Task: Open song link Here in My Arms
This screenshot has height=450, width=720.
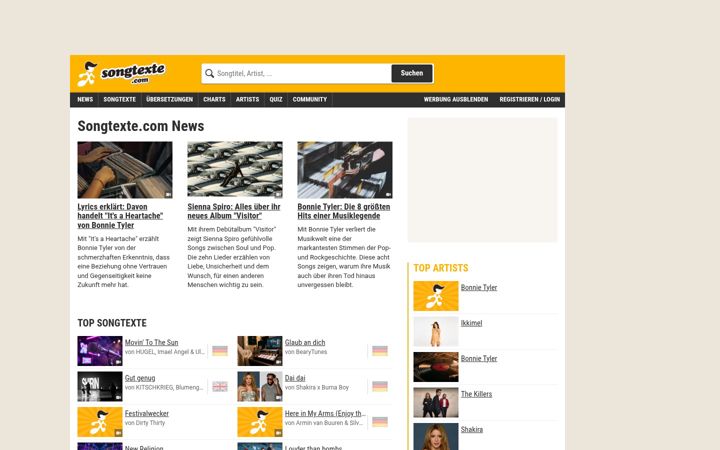Action: click(325, 413)
